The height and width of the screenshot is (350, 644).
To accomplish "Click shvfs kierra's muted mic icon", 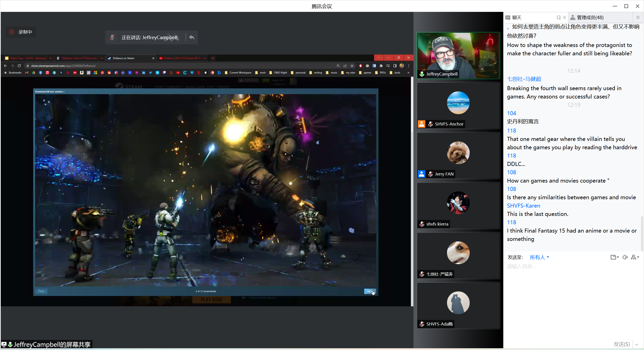I will click(422, 224).
